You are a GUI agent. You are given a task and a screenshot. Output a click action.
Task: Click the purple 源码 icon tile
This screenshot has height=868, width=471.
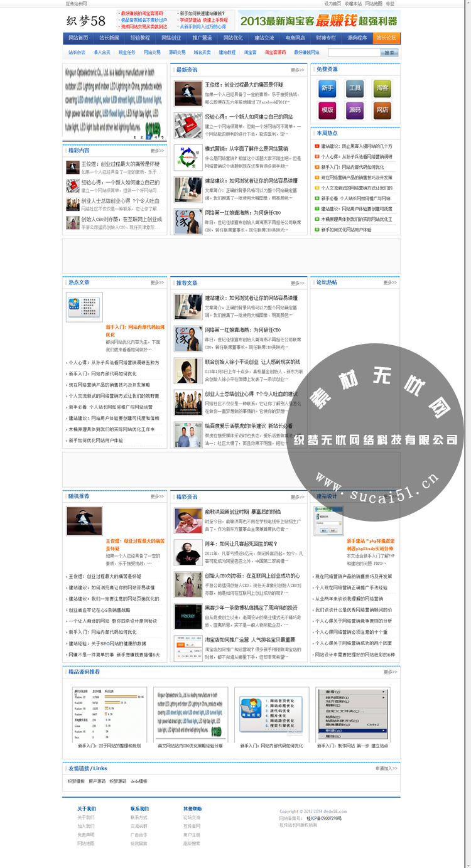click(x=355, y=110)
